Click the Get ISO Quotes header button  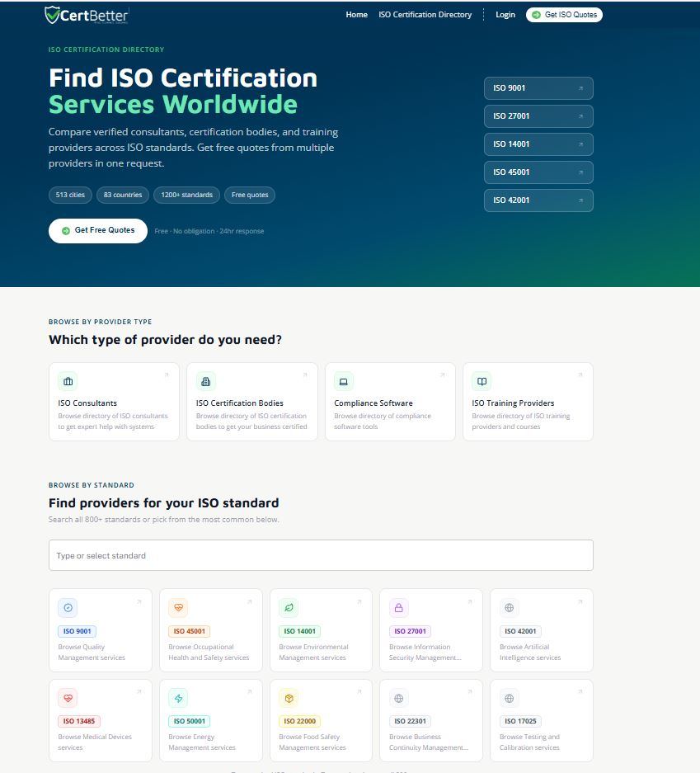(x=564, y=15)
